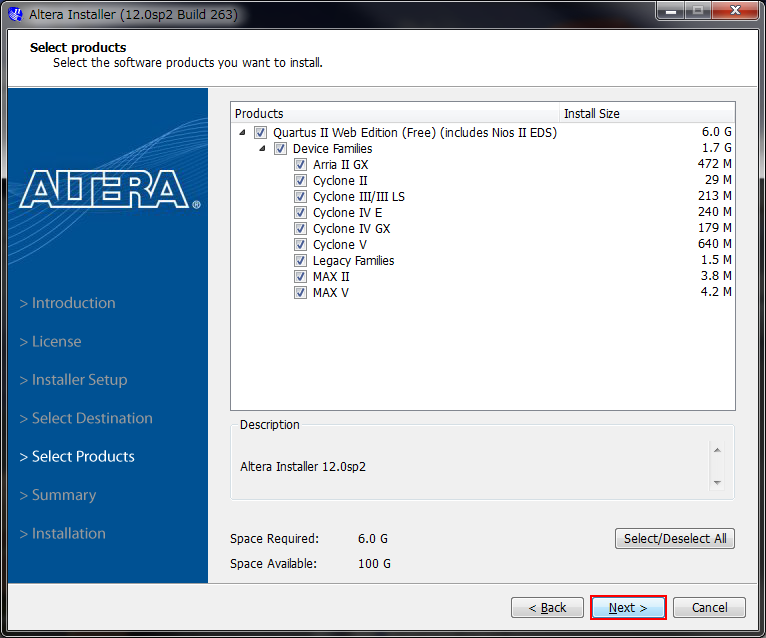Click the Space Available '100 G' value
The width and height of the screenshot is (766, 638).
[374, 563]
